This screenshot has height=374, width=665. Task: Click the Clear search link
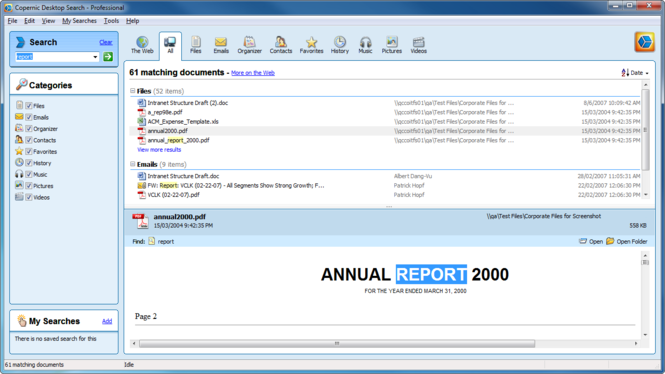point(106,42)
